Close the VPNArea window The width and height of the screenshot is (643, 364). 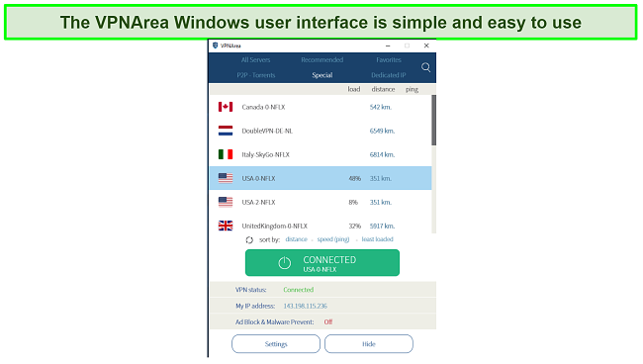[426, 45]
